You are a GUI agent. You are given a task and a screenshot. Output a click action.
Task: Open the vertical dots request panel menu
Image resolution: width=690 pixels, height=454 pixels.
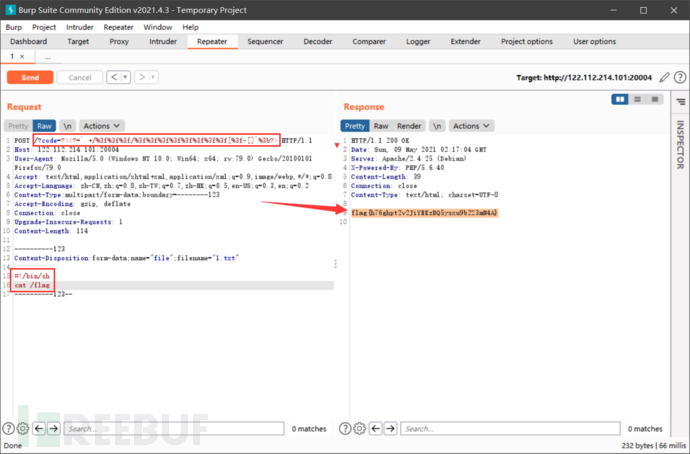(x=336, y=264)
